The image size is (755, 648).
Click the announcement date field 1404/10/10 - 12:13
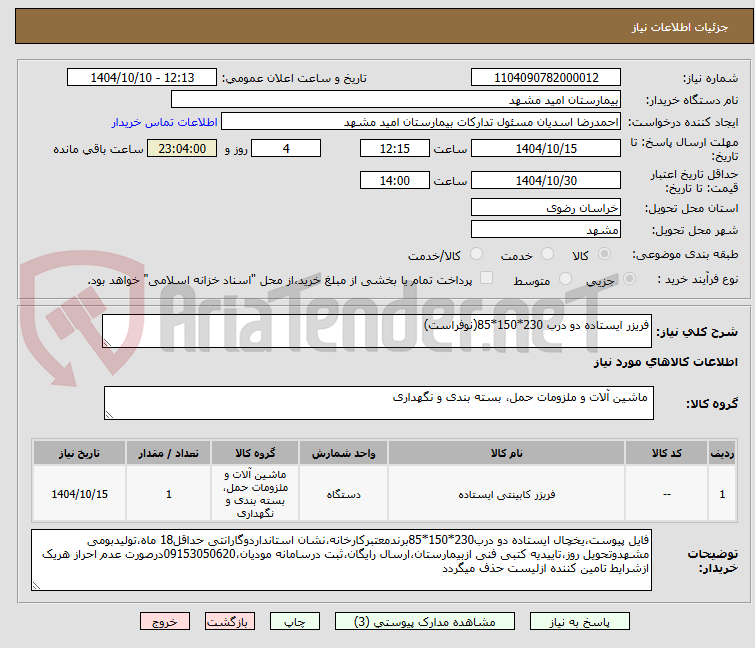click(x=142, y=78)
